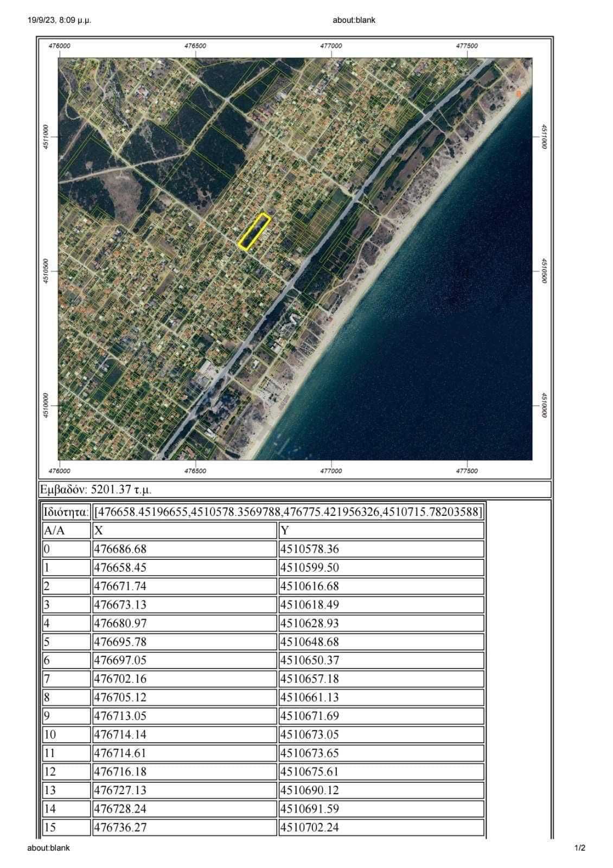Select the bounding box coordinates starting 476658.45196655
The image size is (613, 868).
[288, 512]
